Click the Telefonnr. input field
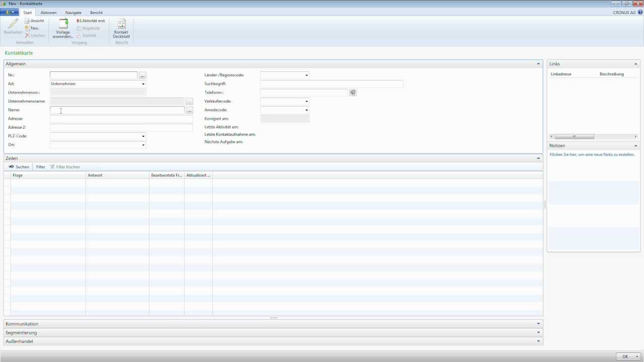This screenshot has height=362, width=644. 304,93
